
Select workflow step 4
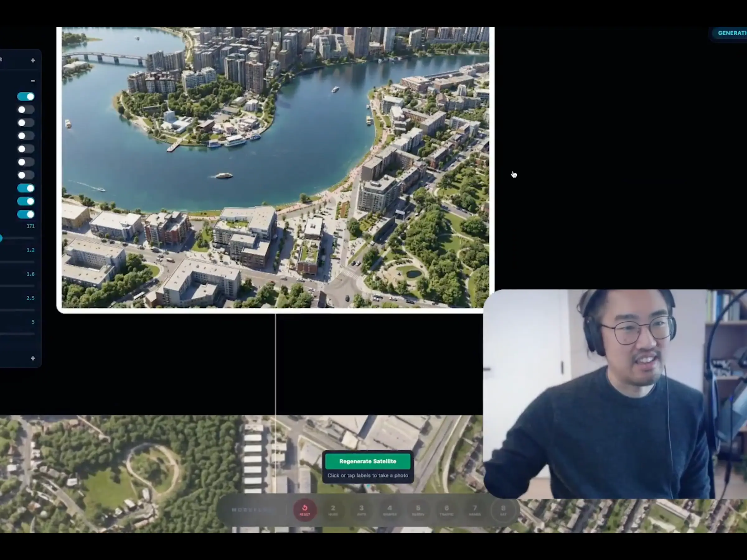[x=390, y=510]
